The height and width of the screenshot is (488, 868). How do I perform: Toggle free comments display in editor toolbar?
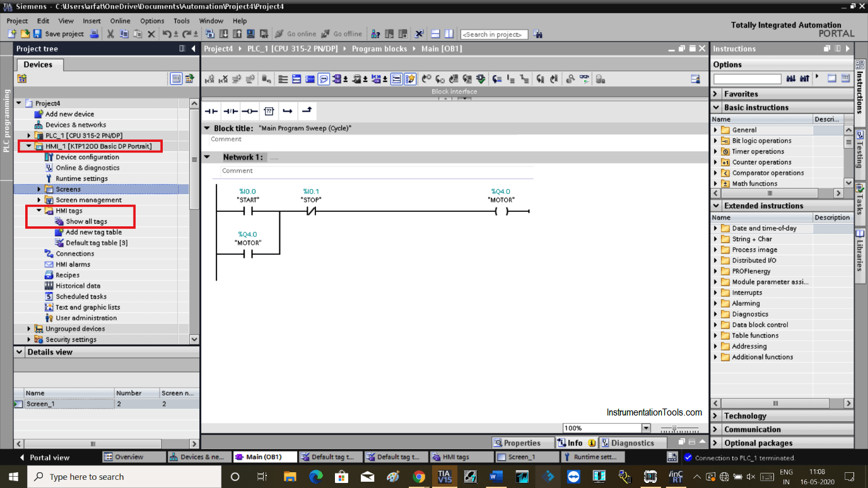click(x=324, y=79)
